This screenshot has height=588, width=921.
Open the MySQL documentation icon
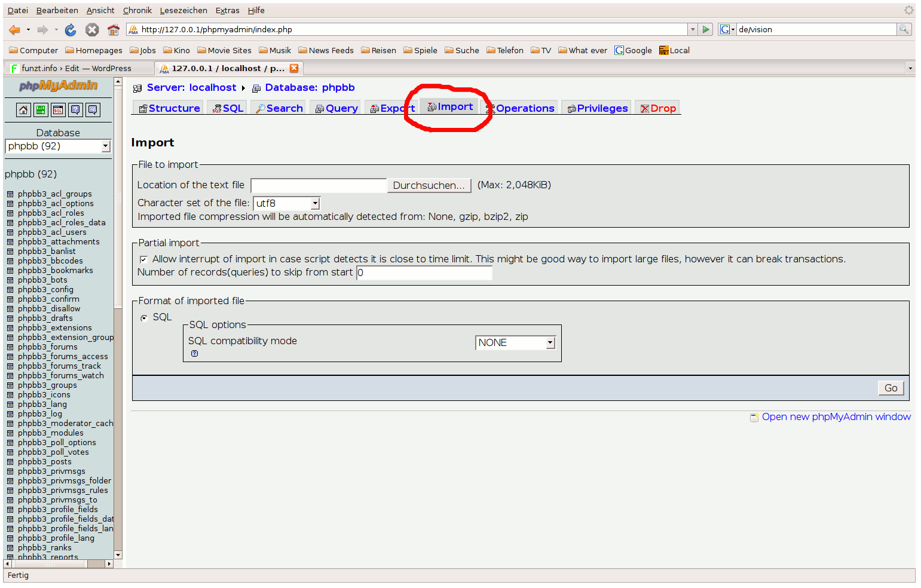point(93,110)
